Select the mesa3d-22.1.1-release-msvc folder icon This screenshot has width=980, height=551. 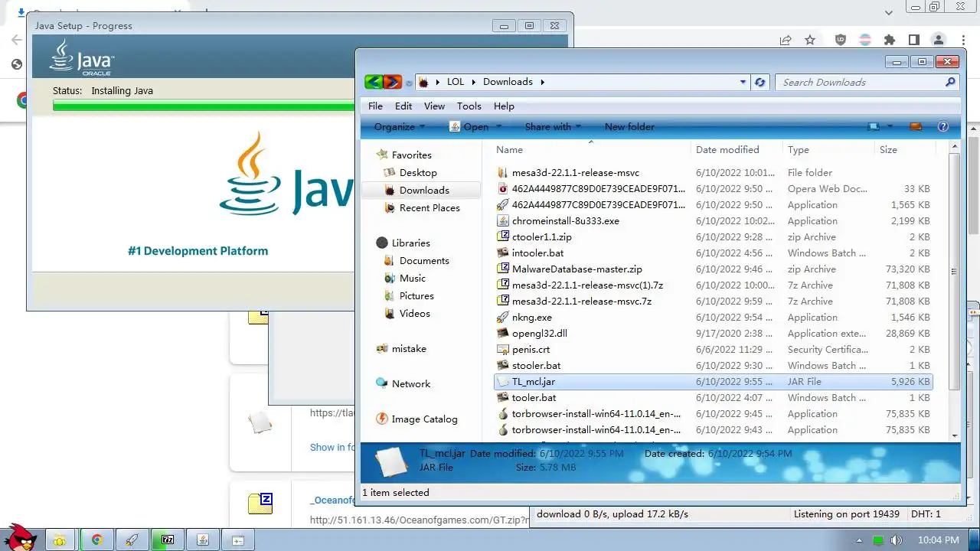(503, 172)
